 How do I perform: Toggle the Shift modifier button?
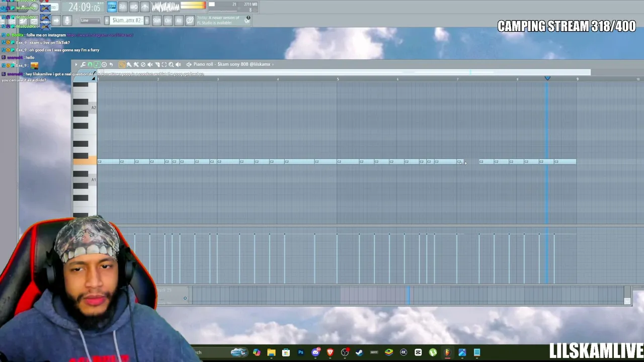[x=156, y=20]
